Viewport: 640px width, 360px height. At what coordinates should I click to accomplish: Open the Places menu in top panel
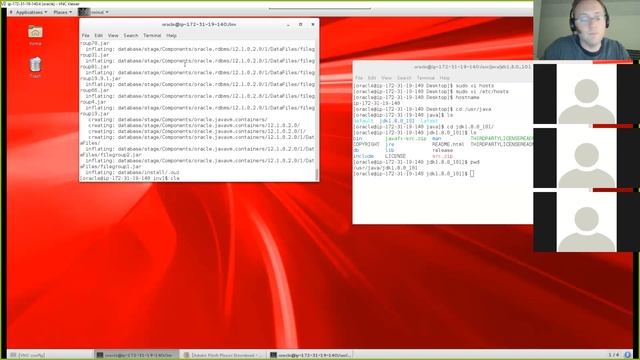(x=62, y=12)
